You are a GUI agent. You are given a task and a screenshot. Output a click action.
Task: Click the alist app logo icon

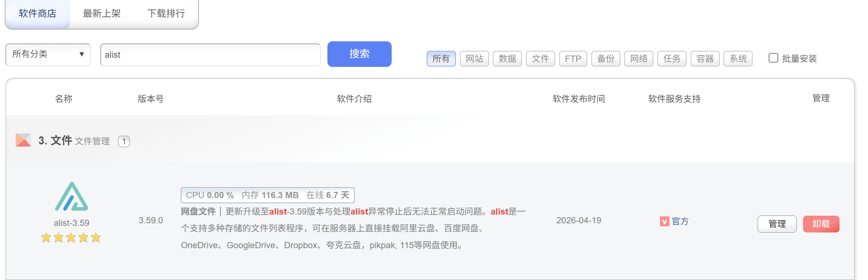[x=72, y=197]
